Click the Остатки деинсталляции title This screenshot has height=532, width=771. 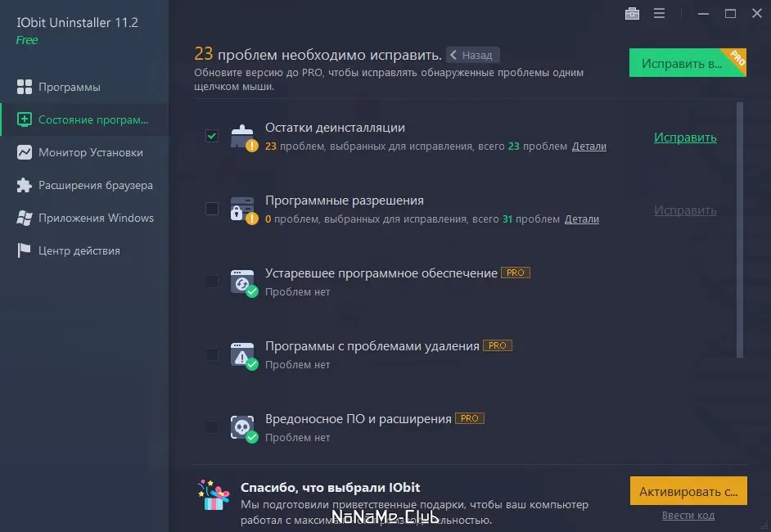(335, 128)
